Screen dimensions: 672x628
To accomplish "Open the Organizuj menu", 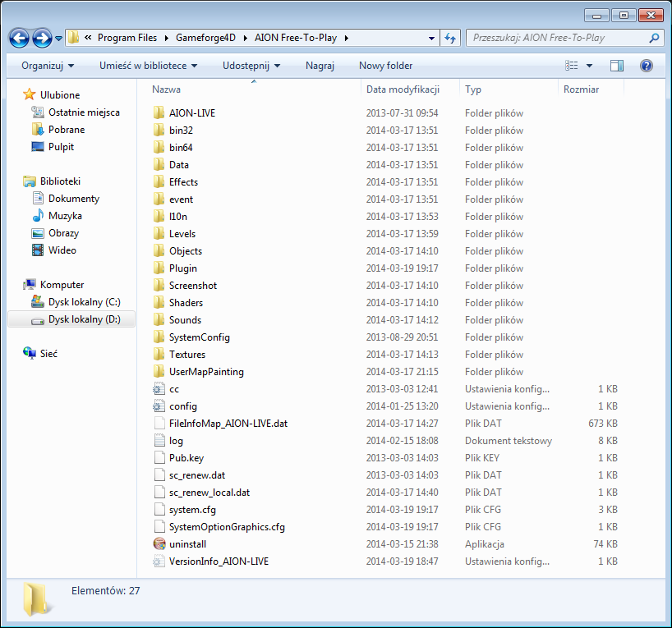I will (x=48, y=66).
